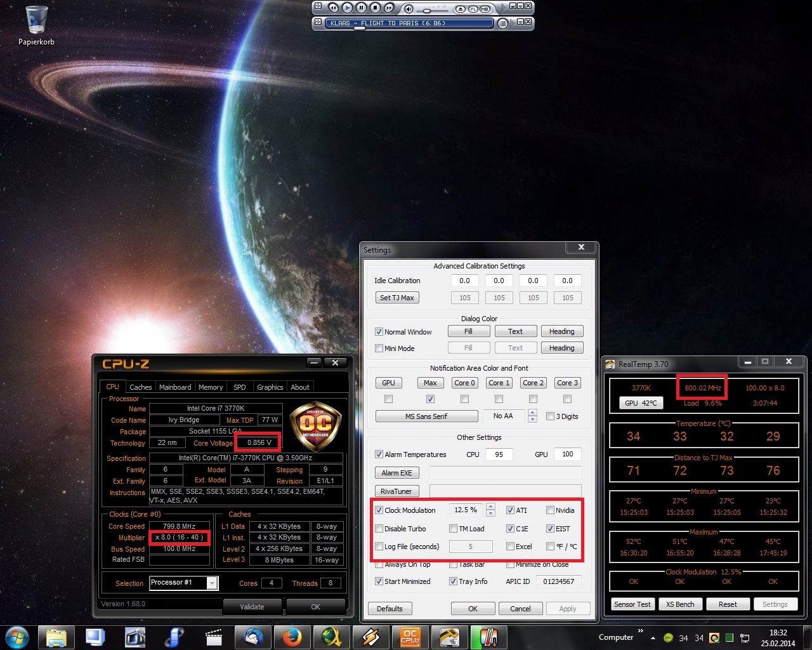Enable Mini Mode checkbox

[x=379, y=348]
